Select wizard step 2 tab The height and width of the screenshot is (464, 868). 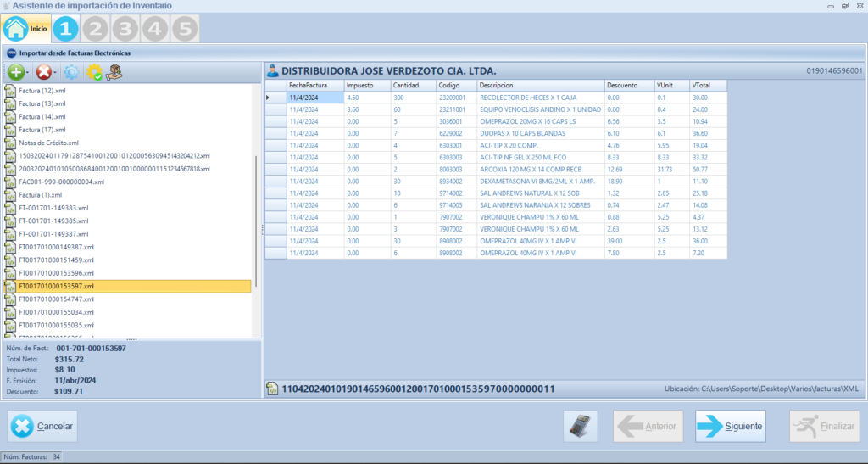[x=95, y=29]
